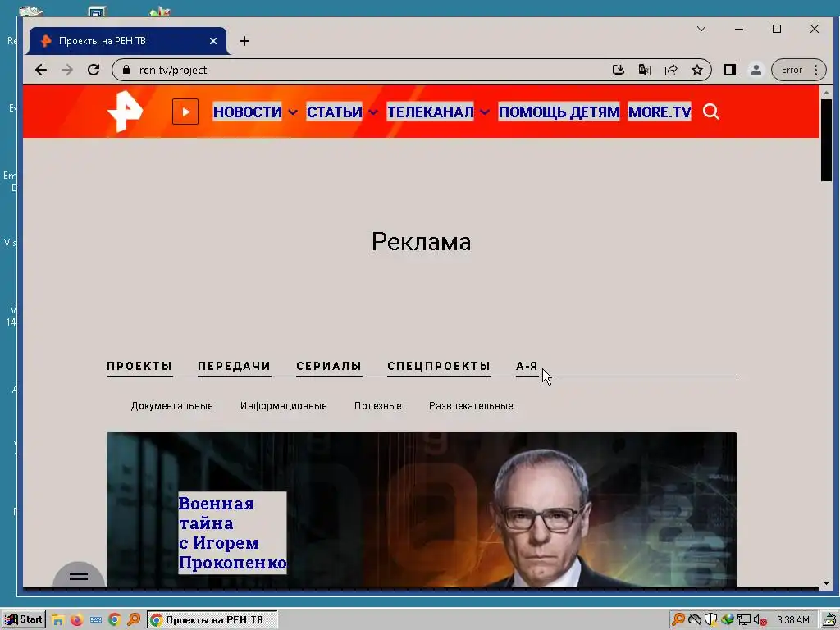Click the scrollbar down arrow

(826, 583)
